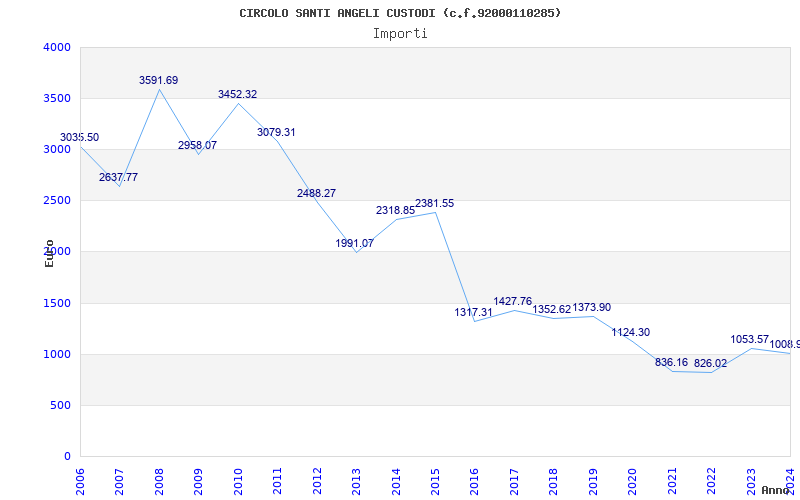Click the Importi subtitle
800x500 pixels.
pos(400,34)
